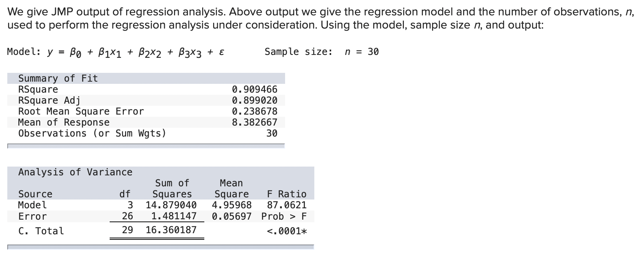Viewport: 644px width, 257px height.
Task: Select the Model row label
Action: [x=33, y=205]
